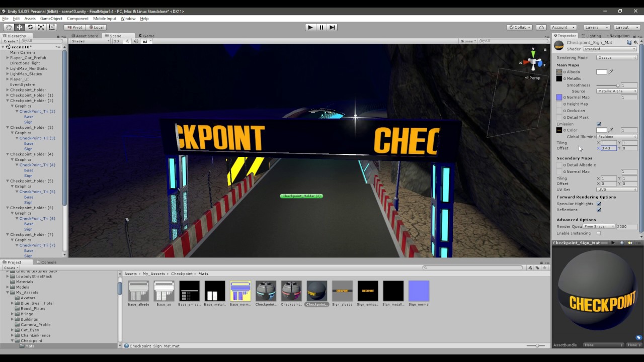644x362 pixels.
Task: Toggle Specular Highlights checkbox
Action: (599, 204)
